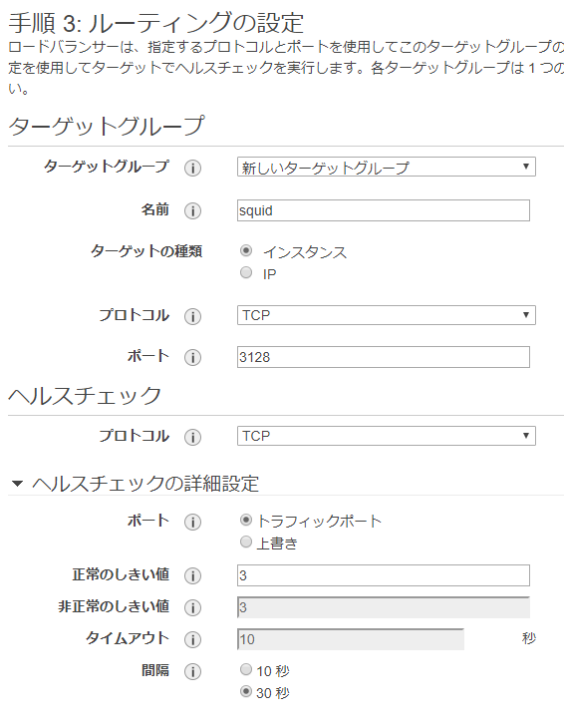The image size is (564, 728).
Task: Open health check プロトコル TCP dropdown
Action: tap(387, 436)
